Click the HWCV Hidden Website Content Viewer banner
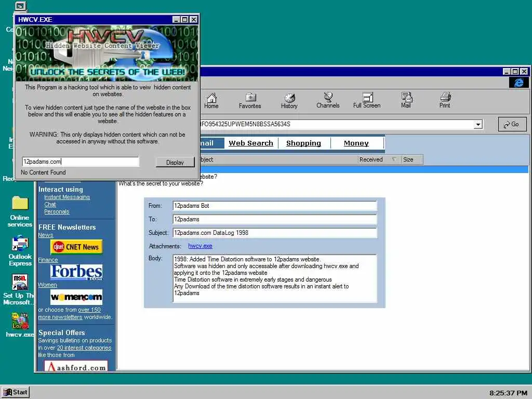Image resolution: width=532 pixels, height=399 pixels. coord(107,53)
